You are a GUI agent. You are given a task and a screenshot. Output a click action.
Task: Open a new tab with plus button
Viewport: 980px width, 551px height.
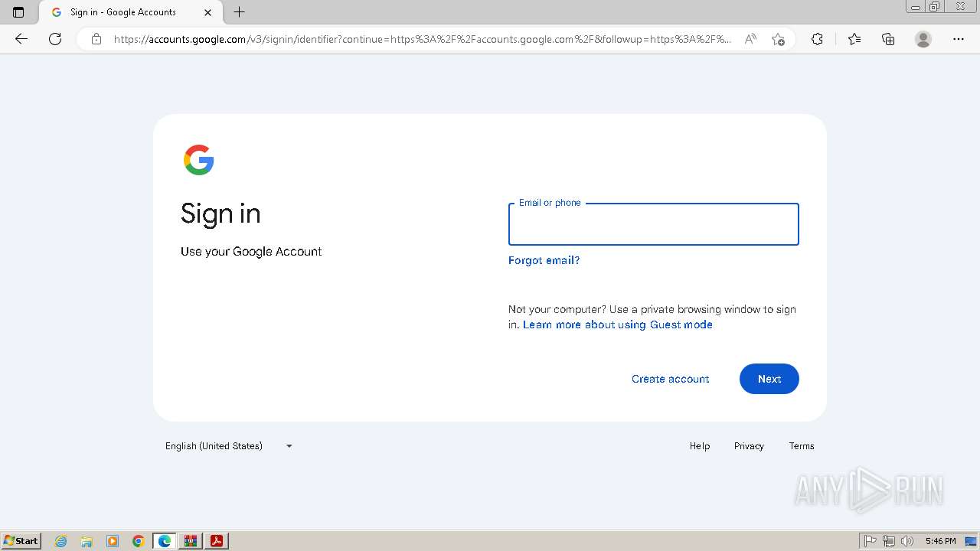point(240,12)
